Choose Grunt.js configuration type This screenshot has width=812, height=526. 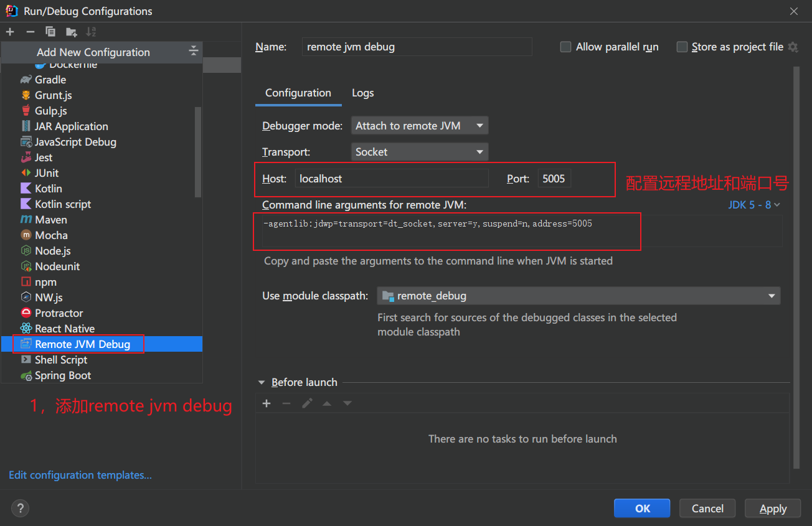coord(101,95)
